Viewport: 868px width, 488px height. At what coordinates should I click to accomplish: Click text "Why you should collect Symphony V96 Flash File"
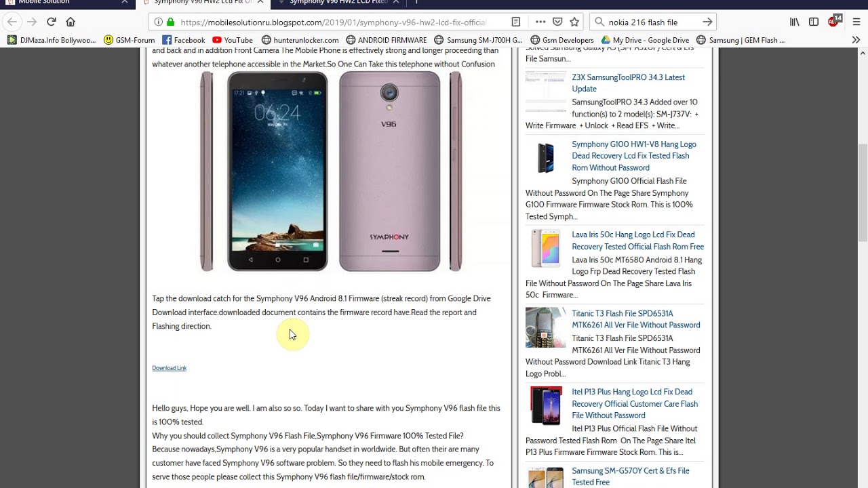click(x=233, y=436)
